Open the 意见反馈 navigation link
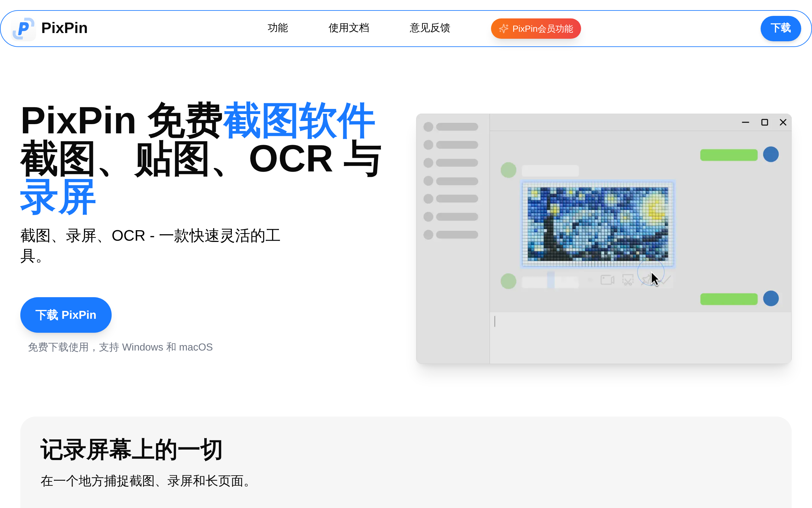The image size is (812, 508). pos(430,28)
